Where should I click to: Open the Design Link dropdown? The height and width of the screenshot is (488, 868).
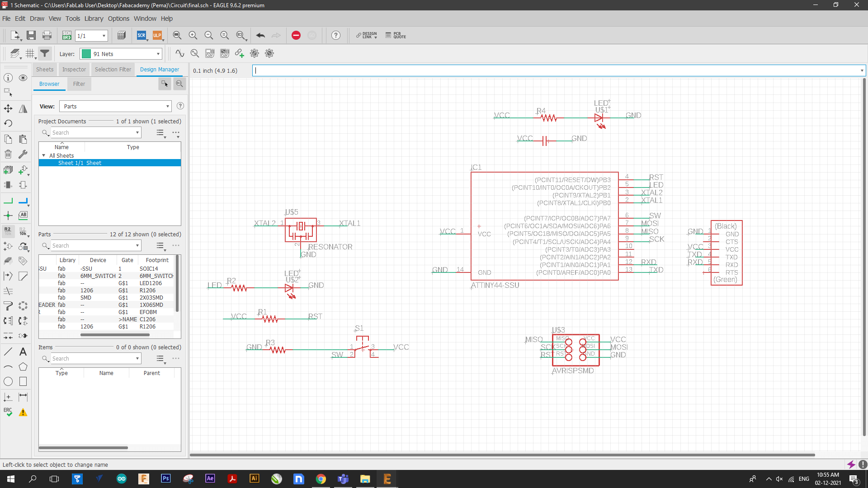tap(366, 35)
